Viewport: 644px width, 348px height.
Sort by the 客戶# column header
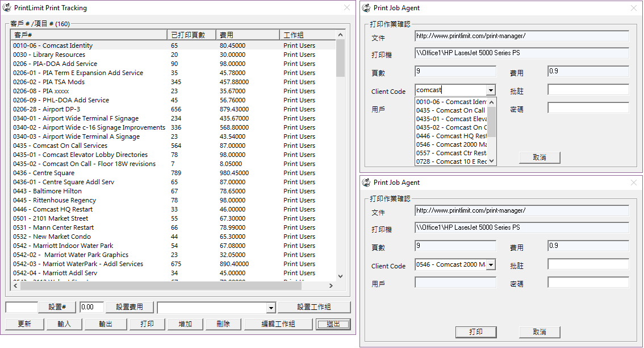point(89,35)
